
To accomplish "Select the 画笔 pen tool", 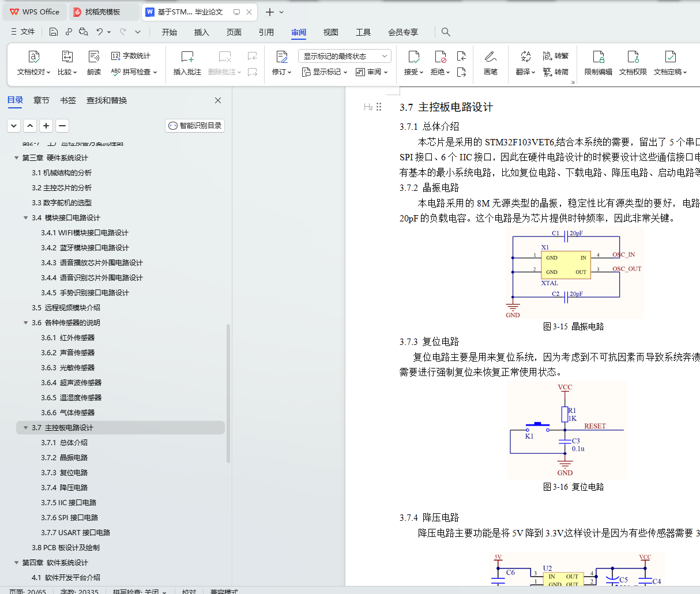I will pyautogui.click(x=490, y=57).
